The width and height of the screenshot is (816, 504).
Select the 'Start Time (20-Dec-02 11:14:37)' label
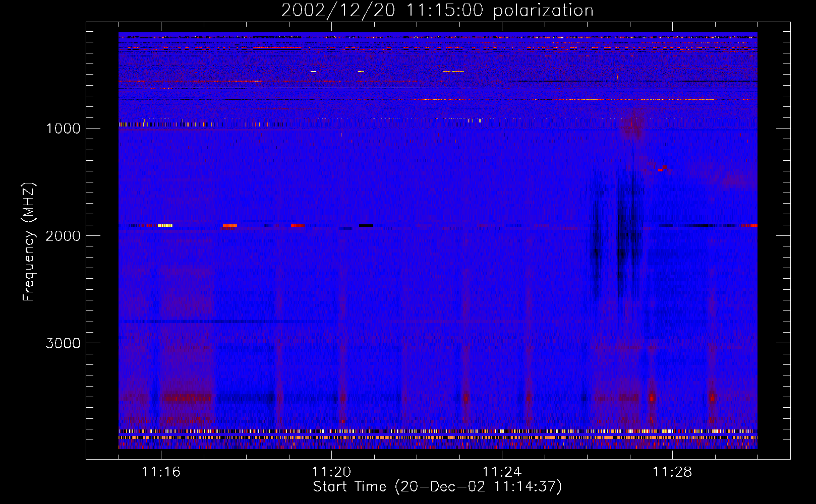coord(437,487)
